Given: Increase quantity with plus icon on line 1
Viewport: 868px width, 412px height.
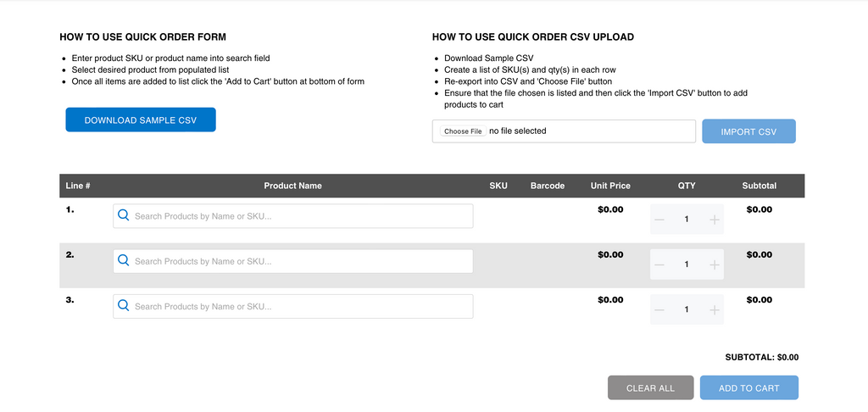Looking at the screenshot, I should (714, 220).
